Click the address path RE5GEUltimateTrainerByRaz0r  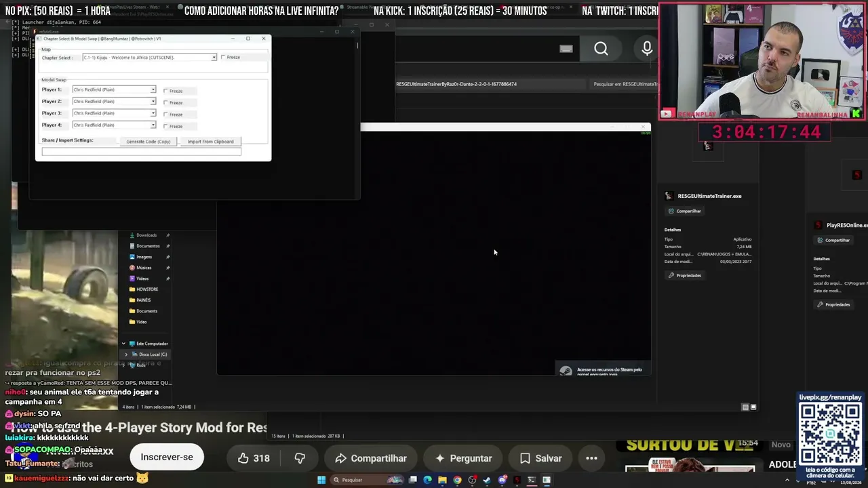pos(456,84)
